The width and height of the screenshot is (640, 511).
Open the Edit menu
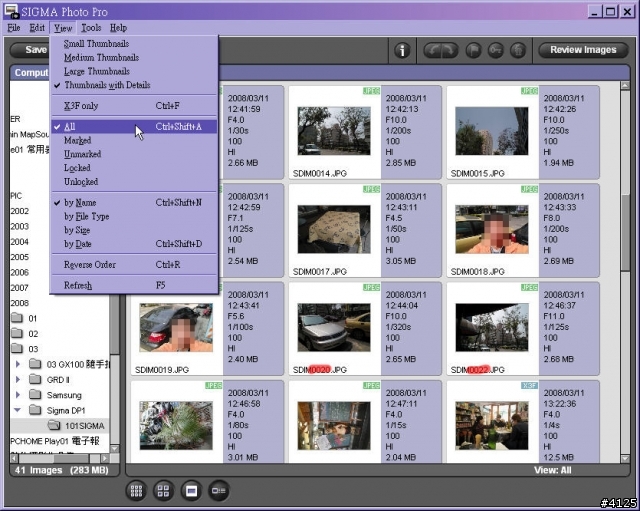point(37,28)
